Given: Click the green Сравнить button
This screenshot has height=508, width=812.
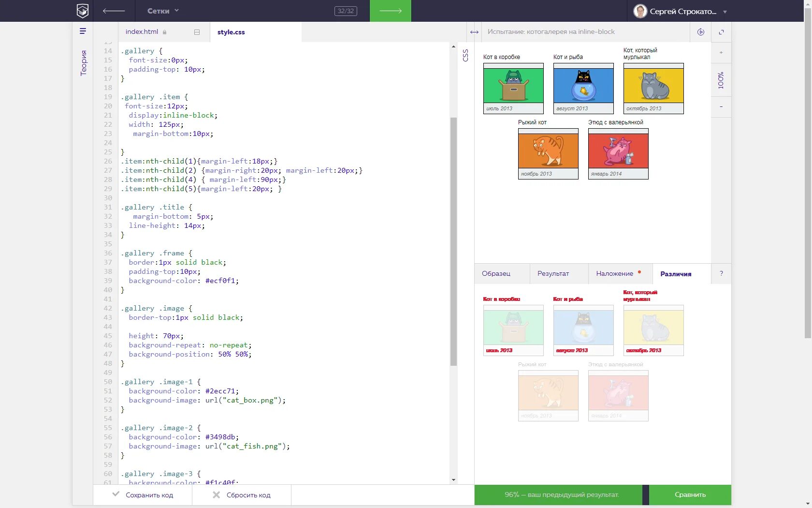Looking at the screenshot, I should point(690,494).
